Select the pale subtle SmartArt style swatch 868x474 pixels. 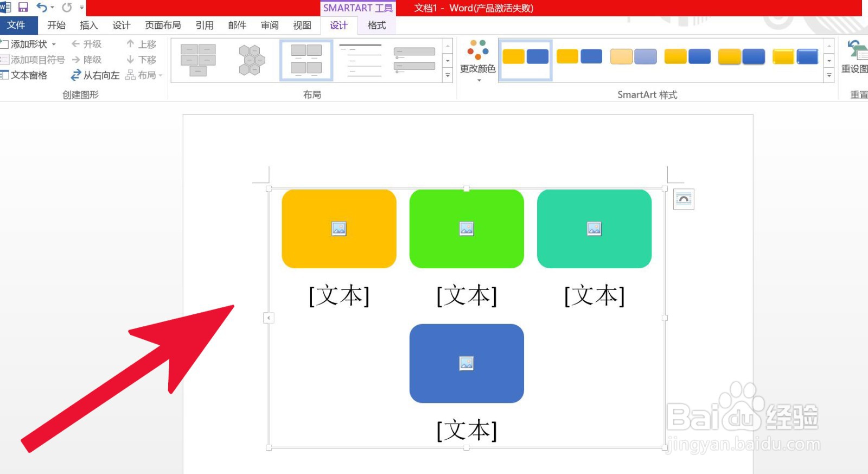click(x=633, y=56)
